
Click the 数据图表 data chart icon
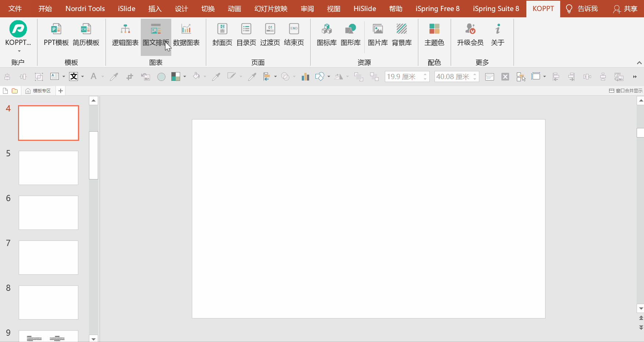click(x=186, y=35)
